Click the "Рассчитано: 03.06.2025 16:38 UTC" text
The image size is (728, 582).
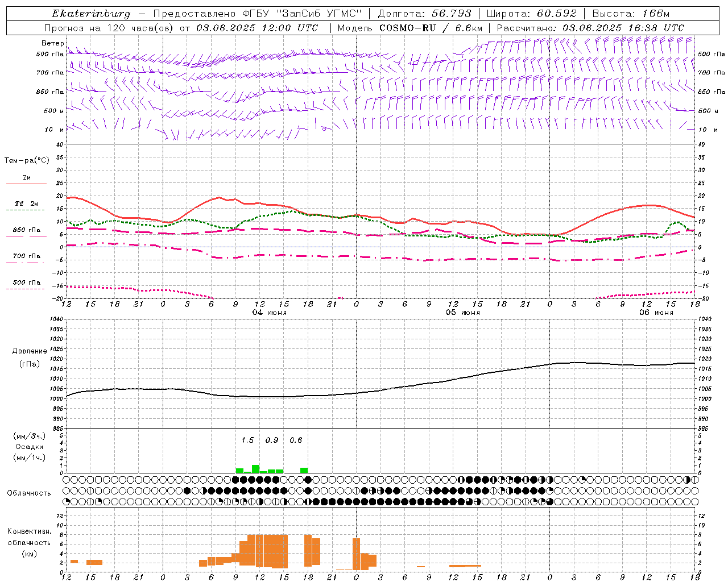(x=590, y=28)
